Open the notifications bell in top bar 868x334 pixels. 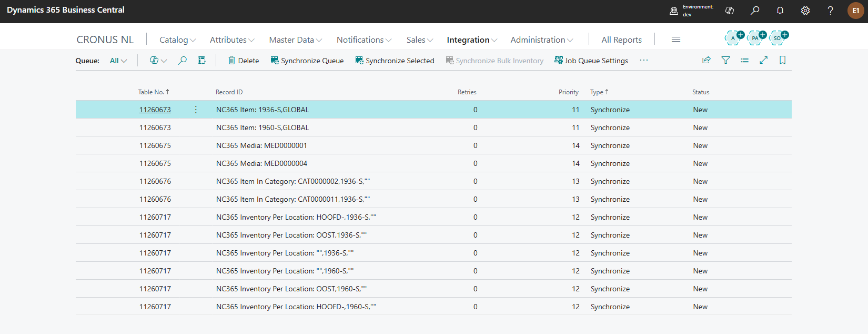coord(780,11)
